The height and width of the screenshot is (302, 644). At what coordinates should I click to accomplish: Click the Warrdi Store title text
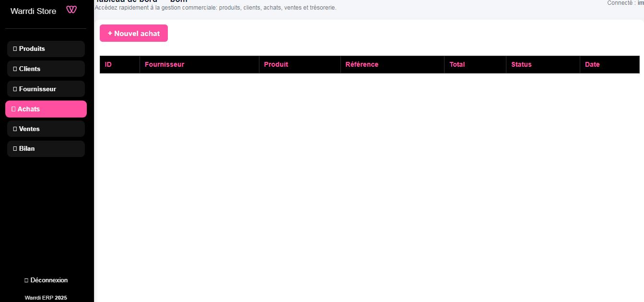[33, 11]
